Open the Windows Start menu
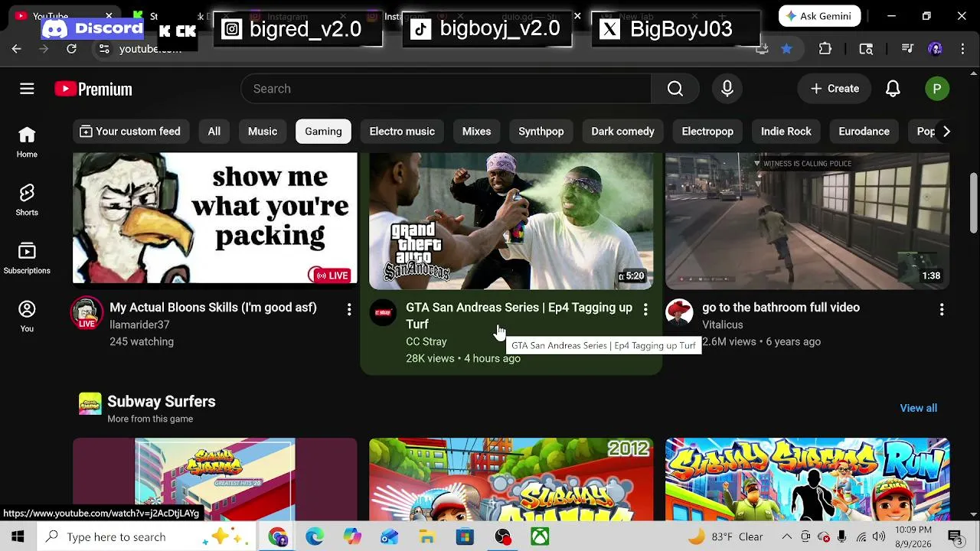Viewport: 980px width, 551px height. [x=18, y=536]
